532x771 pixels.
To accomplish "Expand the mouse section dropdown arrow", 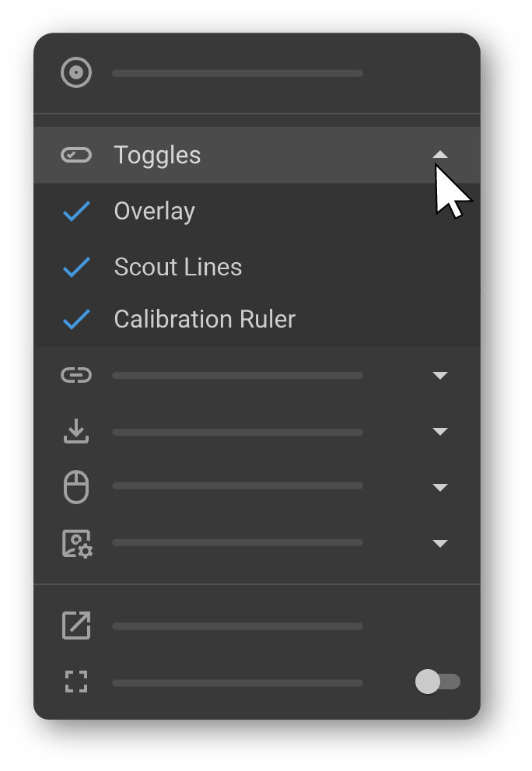I will point(440,488).
